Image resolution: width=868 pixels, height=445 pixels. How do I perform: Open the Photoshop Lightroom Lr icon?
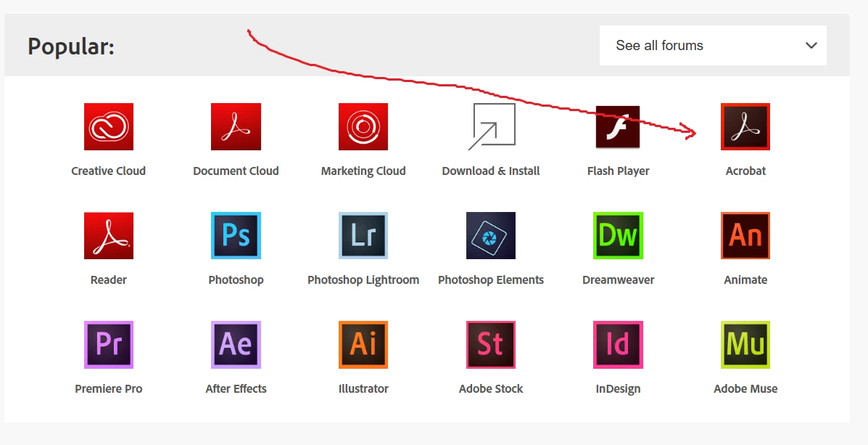coord(363,235)
